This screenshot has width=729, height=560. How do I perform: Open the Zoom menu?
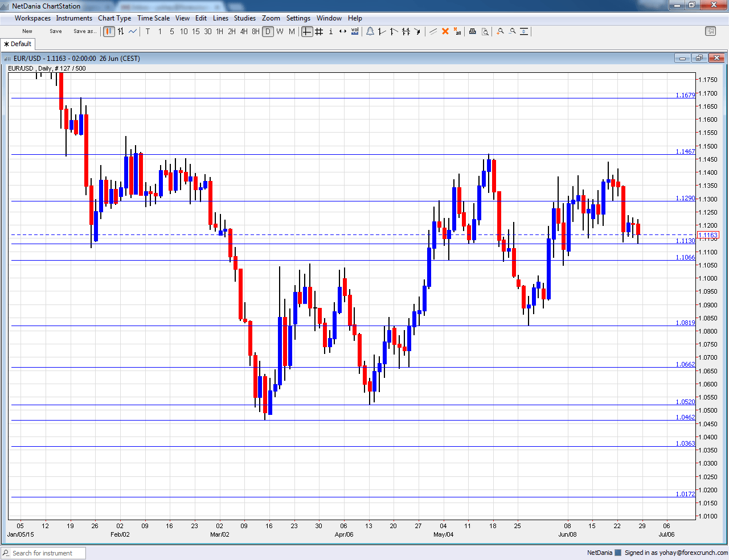pos(271,18)
